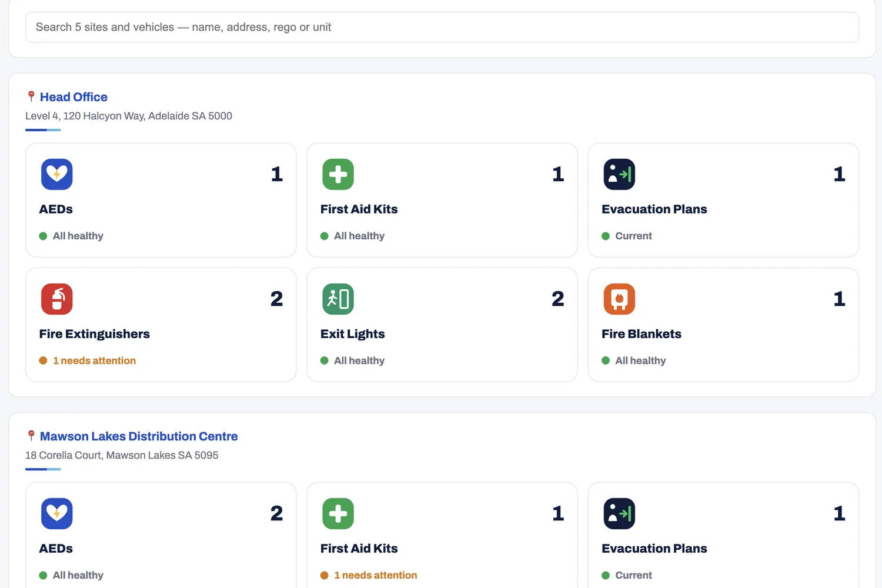Viewport: 882px width, 588px height.
Task: Click the Mawson Lakes AEDs heart icon
Action: (57, 513)
